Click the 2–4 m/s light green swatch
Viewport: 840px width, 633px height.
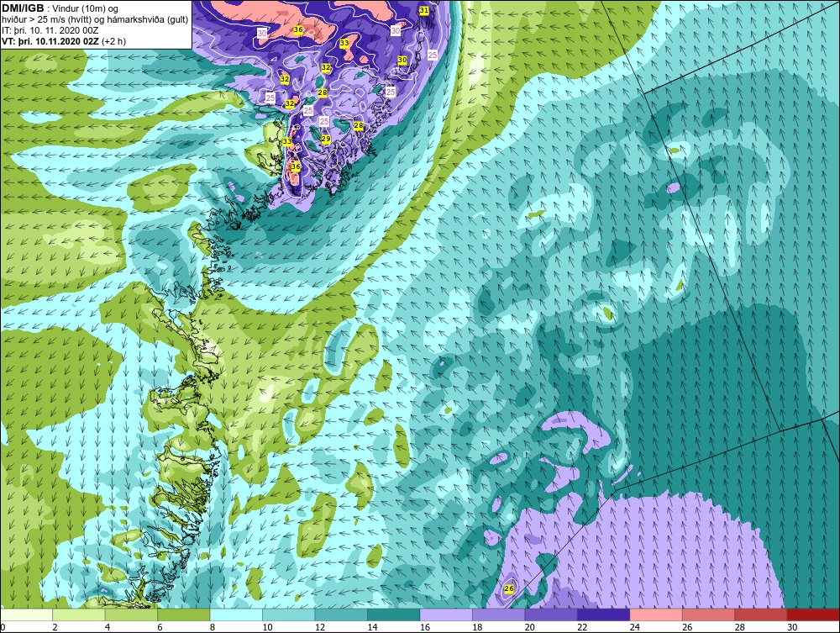coord(79,615)
